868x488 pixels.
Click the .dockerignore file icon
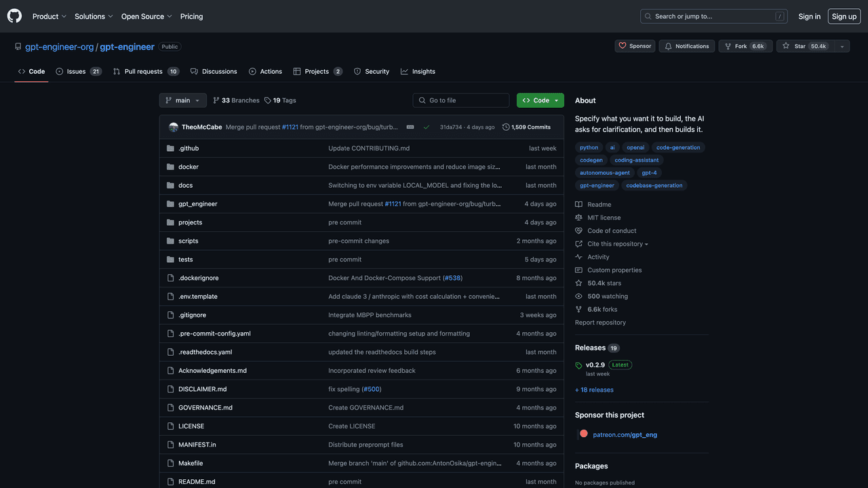tap(171, 278)
